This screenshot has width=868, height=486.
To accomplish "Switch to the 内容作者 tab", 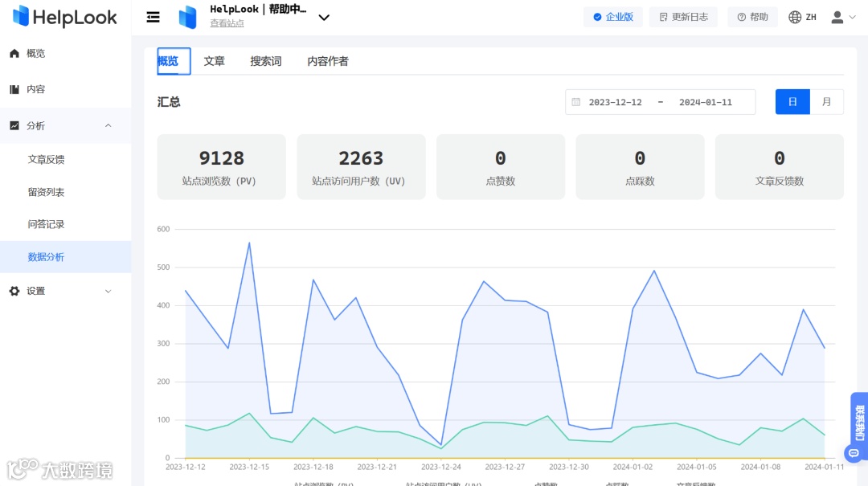I will point(328,61).
